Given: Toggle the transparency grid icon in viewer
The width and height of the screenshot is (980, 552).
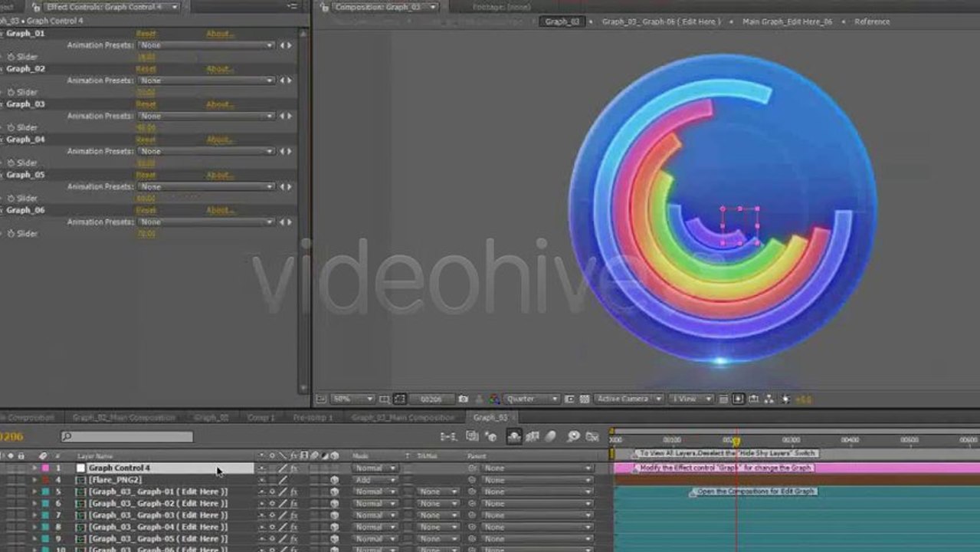Looking at the screenshot, I should [584, 399].
